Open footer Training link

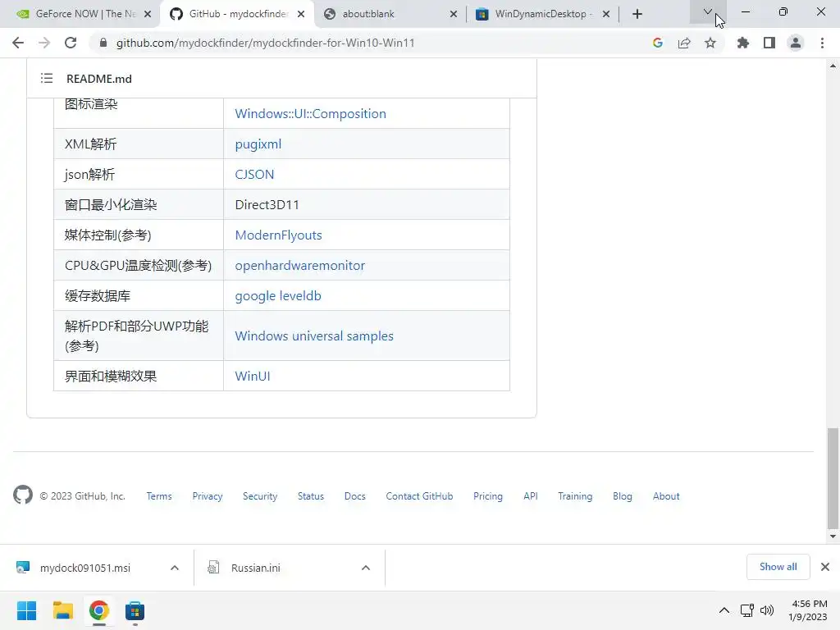[575, 496]
